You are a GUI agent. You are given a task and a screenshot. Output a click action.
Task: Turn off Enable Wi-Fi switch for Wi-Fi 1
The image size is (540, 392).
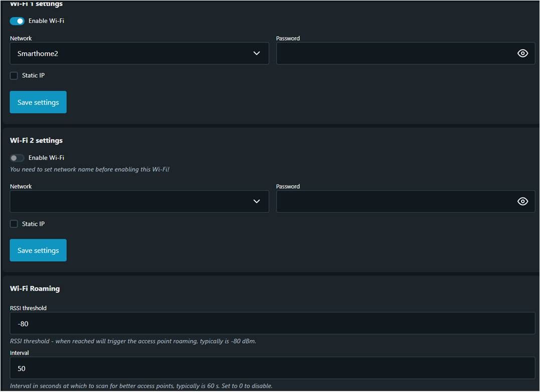pyautogui.click(x=17, y=21)
